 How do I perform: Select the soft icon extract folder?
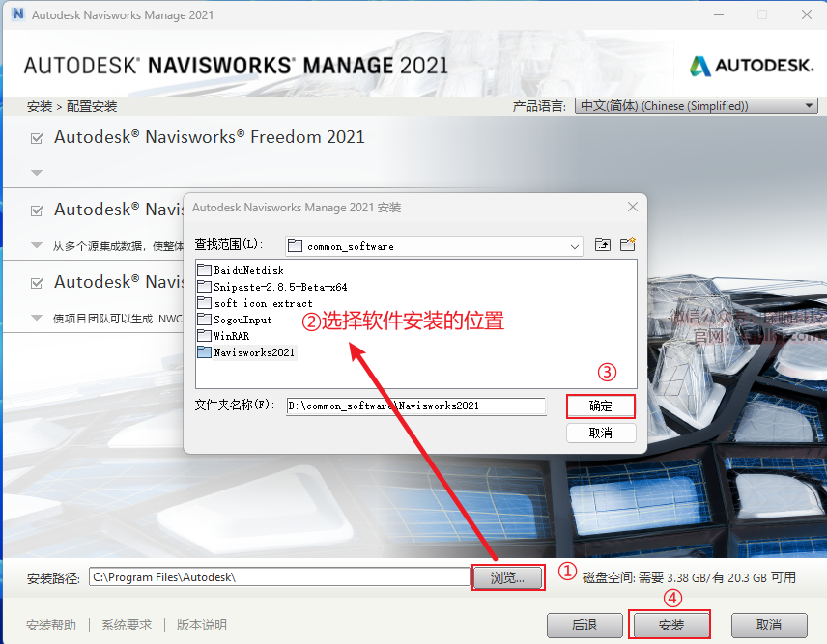coord(255,303)
